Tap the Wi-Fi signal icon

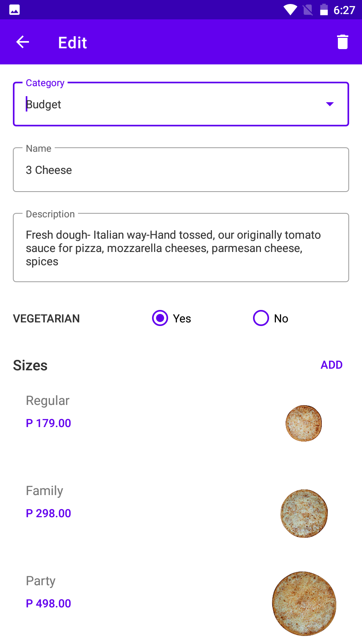pos(290,10)
